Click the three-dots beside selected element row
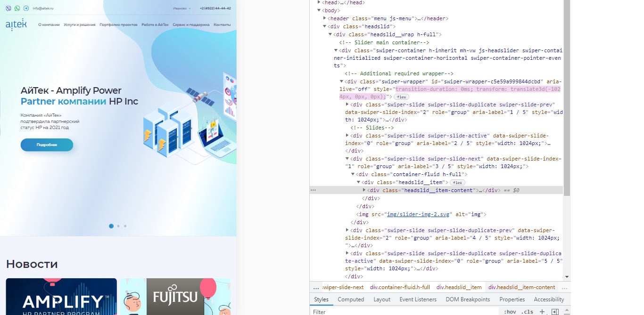 313,190
